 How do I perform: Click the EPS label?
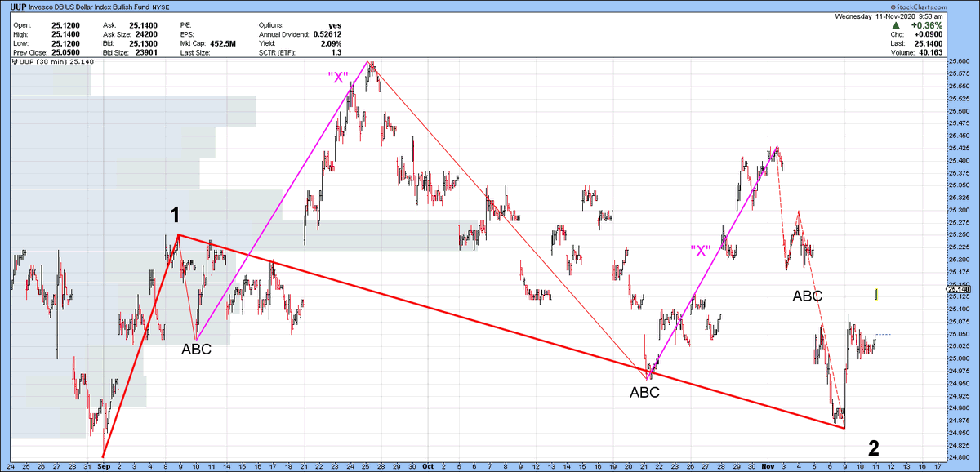click(x=187, y=34)
